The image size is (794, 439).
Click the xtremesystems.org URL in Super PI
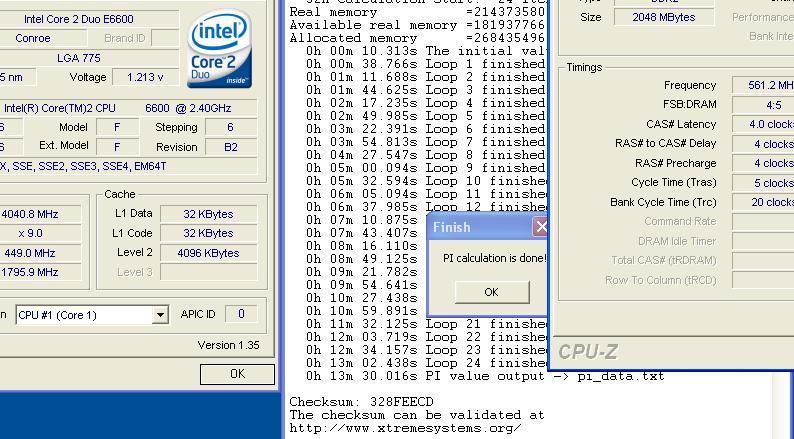click(x=405, y=428)
